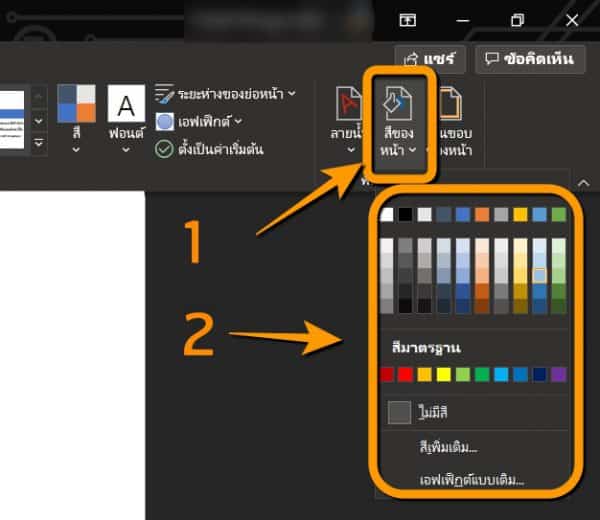Open Fill Effects (เอฟเฟ็กต์แบบเติม...) menu entry
Screen dimensions: 600x520
(471, 481)
